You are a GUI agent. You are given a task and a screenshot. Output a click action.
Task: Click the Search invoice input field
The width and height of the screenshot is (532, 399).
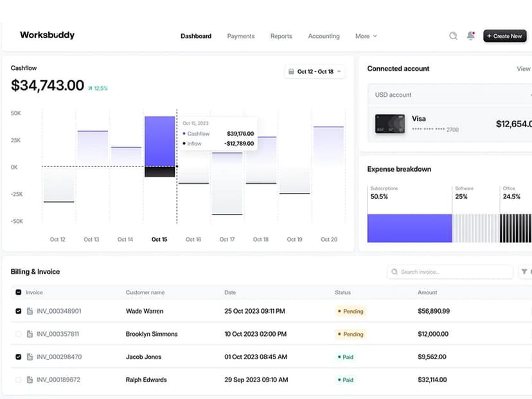(x=450, y=272)
